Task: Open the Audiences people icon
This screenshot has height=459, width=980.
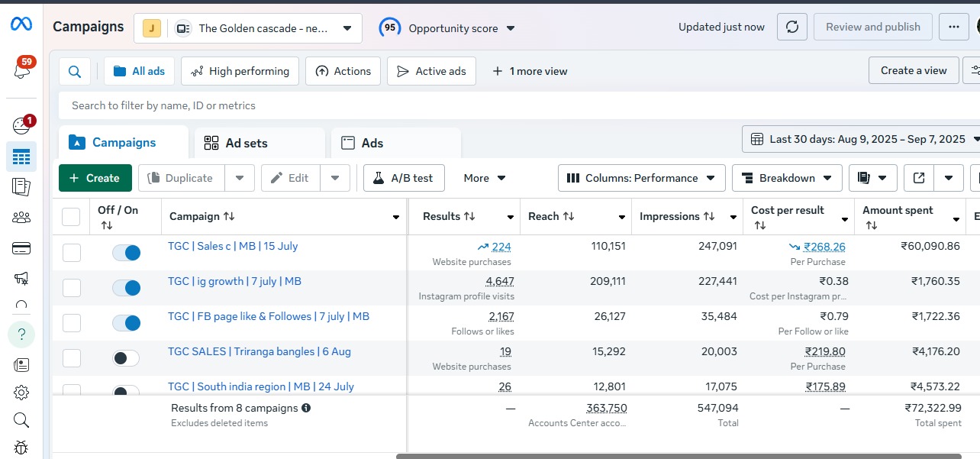Action: [21, 218]
